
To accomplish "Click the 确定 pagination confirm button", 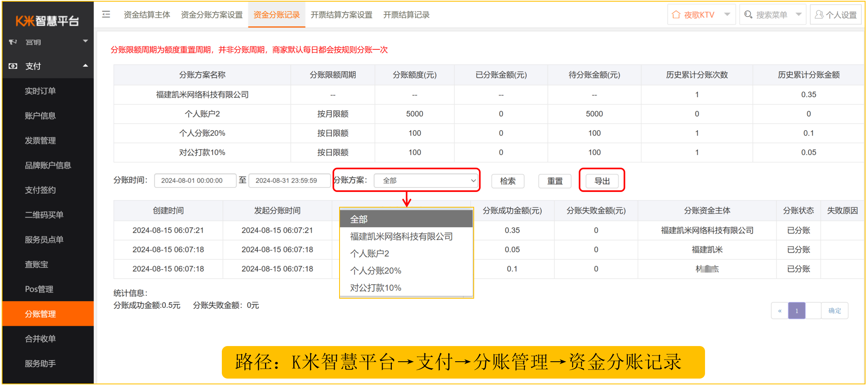I will pyautogui.click(x=835, y=311).
